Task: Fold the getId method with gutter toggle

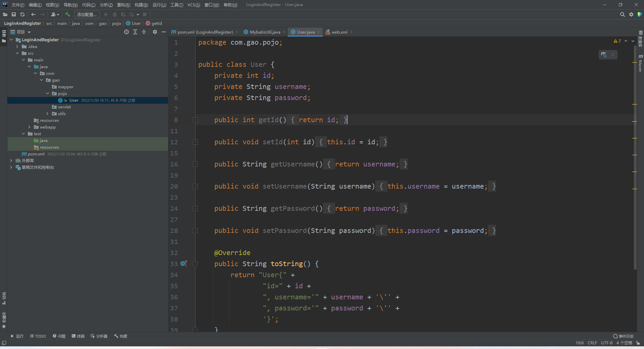Action: coord(196,120)
